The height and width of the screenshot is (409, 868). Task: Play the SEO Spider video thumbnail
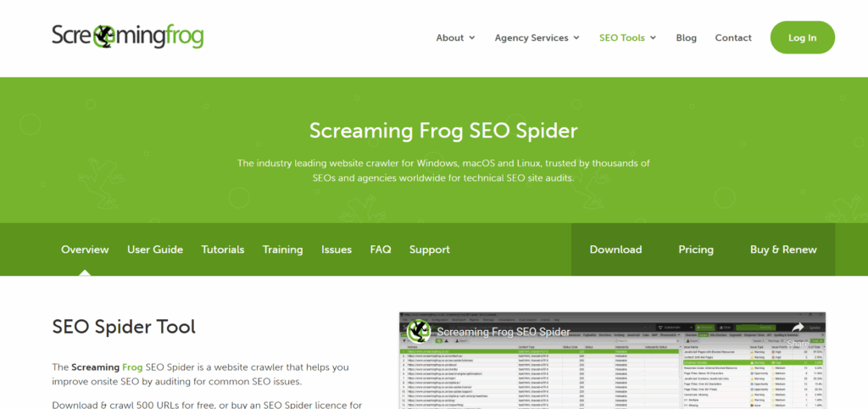click(612, 361)
